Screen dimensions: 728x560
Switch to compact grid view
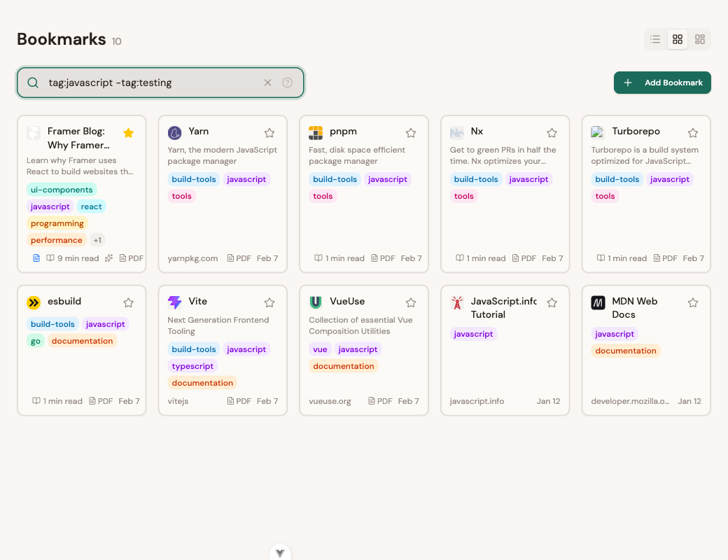tap(700, 39)
